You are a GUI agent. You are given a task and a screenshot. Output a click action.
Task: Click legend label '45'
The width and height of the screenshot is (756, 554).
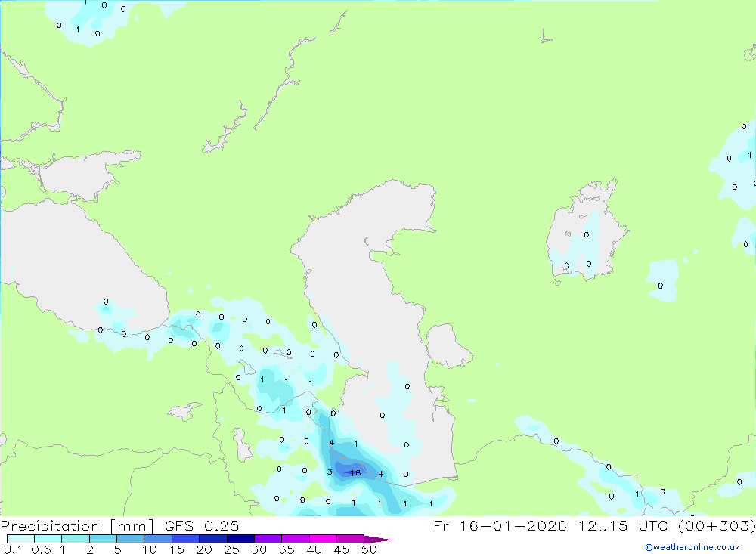(342, 549)
